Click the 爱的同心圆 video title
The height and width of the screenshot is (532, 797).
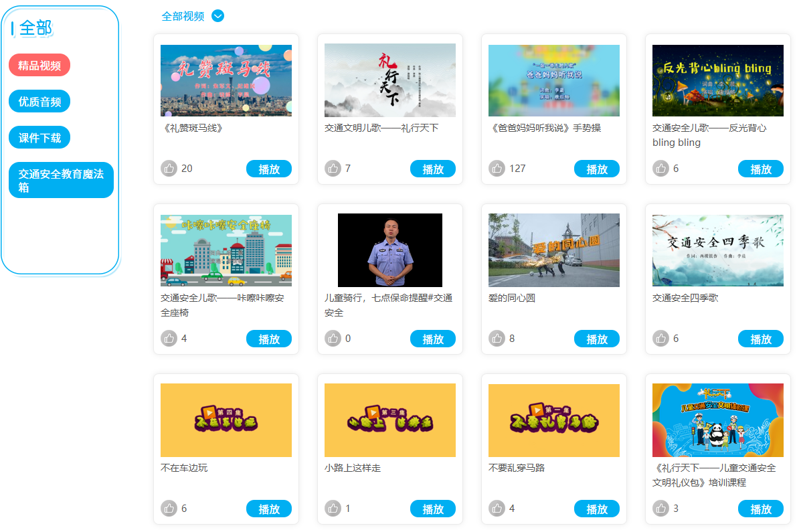[x=511, y=298]
